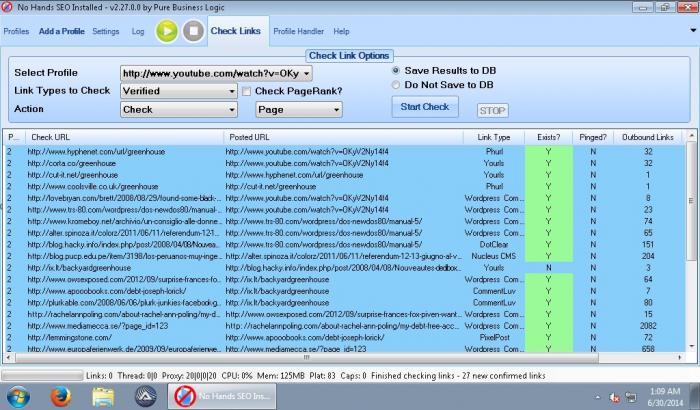Click the grey Stop square button

(x=193, y=31)
